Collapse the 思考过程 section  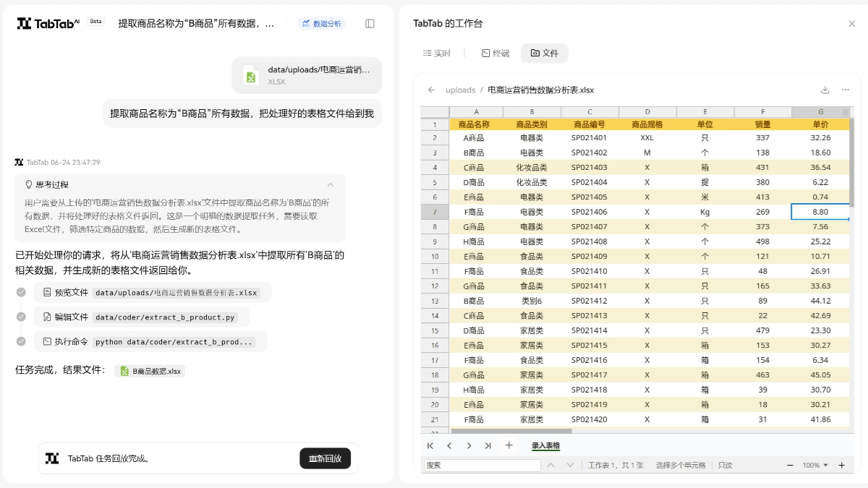click(331, 184)
